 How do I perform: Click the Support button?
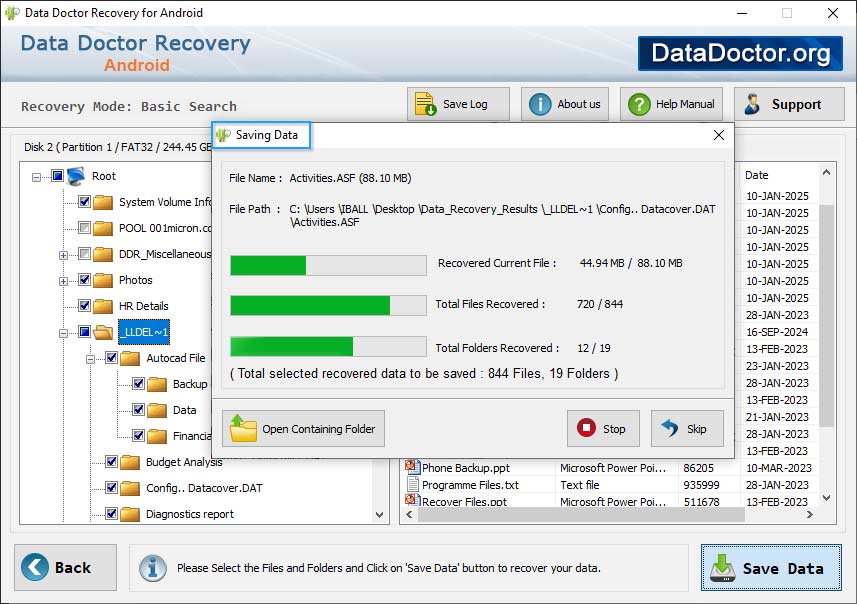789,104
